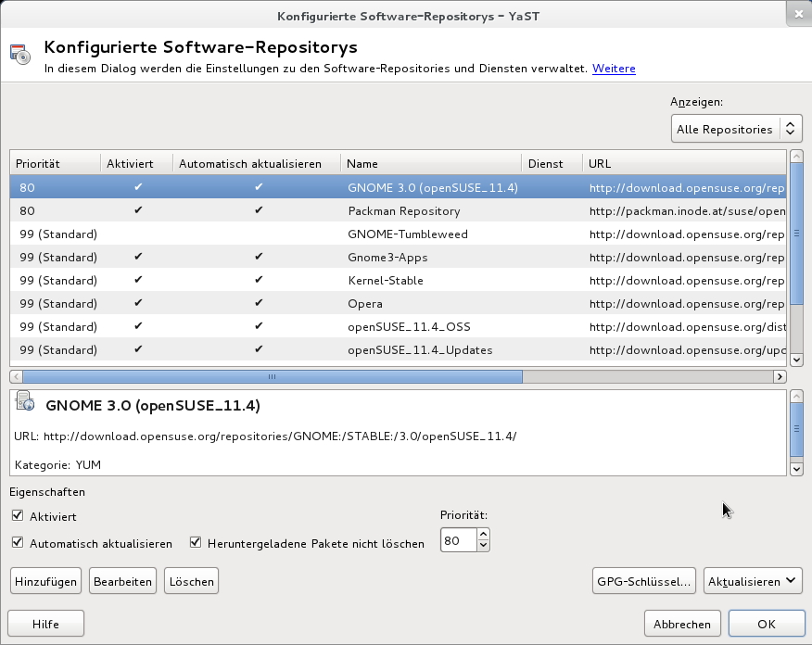Uncheck Automatisch aktualisieren under Eigenschaften
This screenshot has width=812, height=645.
17,542
